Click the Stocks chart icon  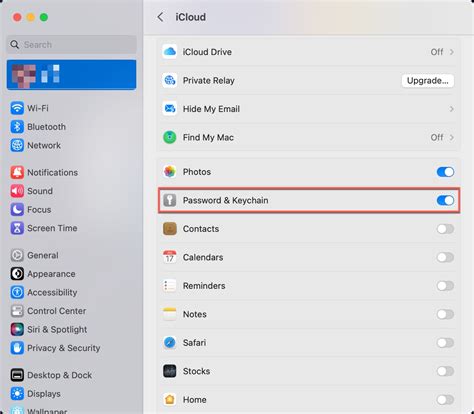tap(170, 371)
